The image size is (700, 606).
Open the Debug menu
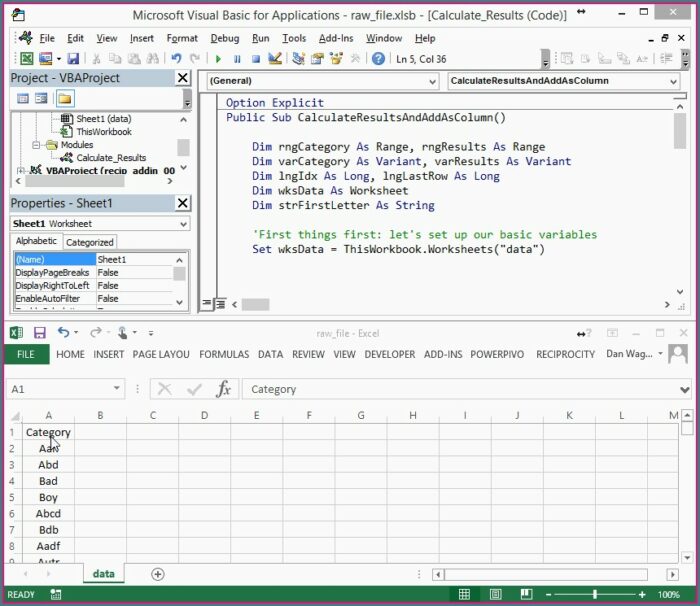tap(225, 38)
